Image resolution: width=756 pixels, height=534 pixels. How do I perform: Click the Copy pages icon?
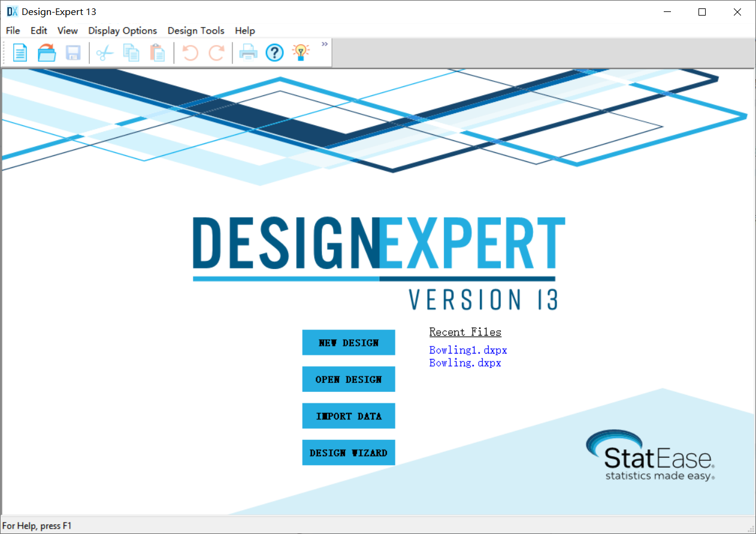pos(131,53)
